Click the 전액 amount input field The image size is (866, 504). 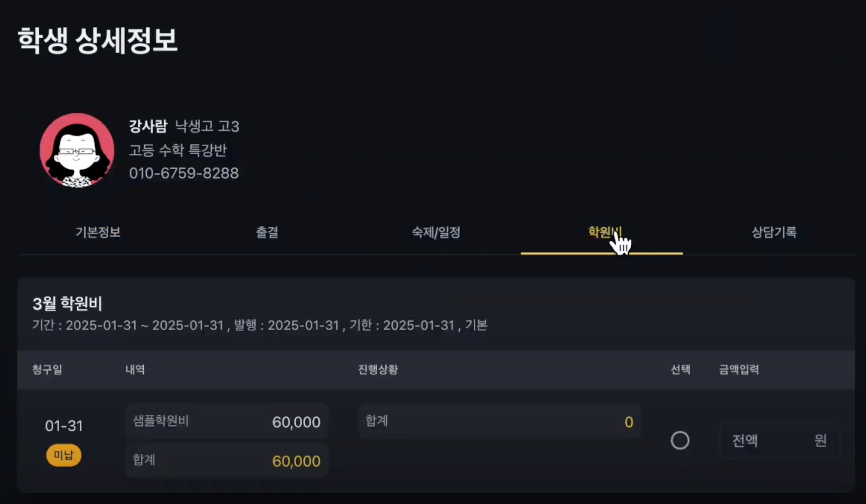pos(780,440)
